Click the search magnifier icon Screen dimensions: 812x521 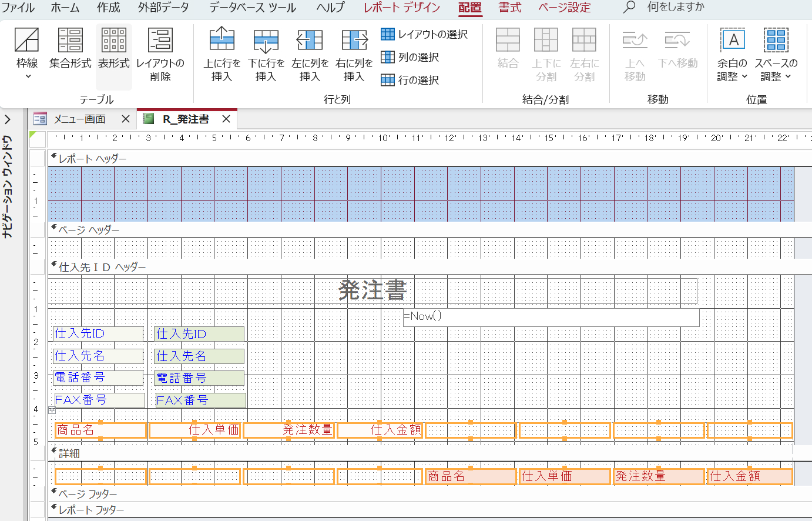tap(629, 7)
